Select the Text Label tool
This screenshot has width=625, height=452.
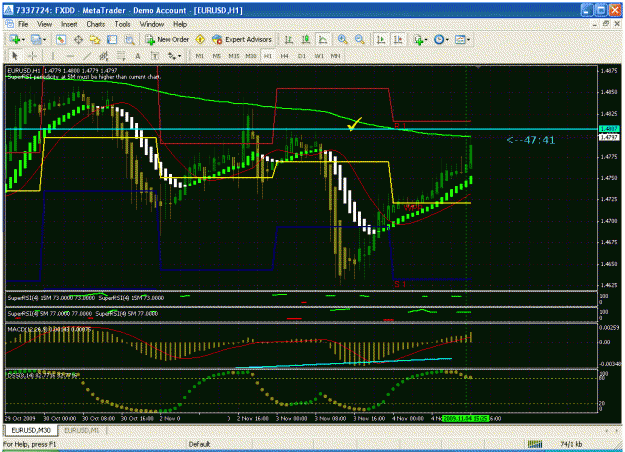click(155, 56)
